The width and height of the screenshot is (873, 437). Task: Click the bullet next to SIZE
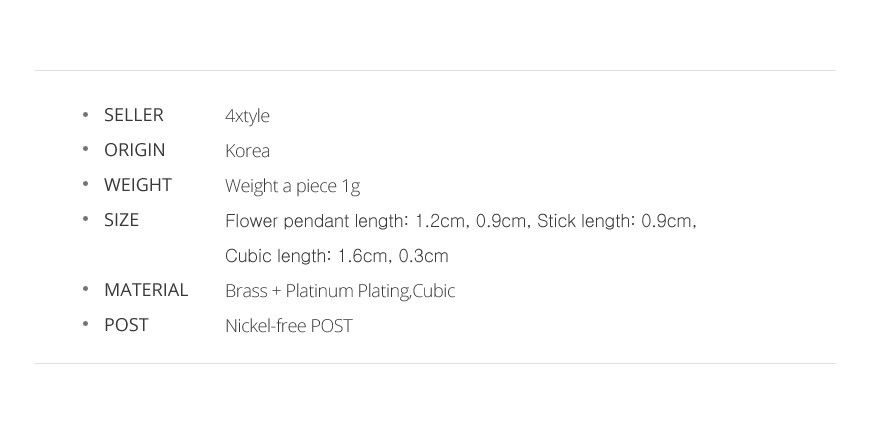coord(85,219)
